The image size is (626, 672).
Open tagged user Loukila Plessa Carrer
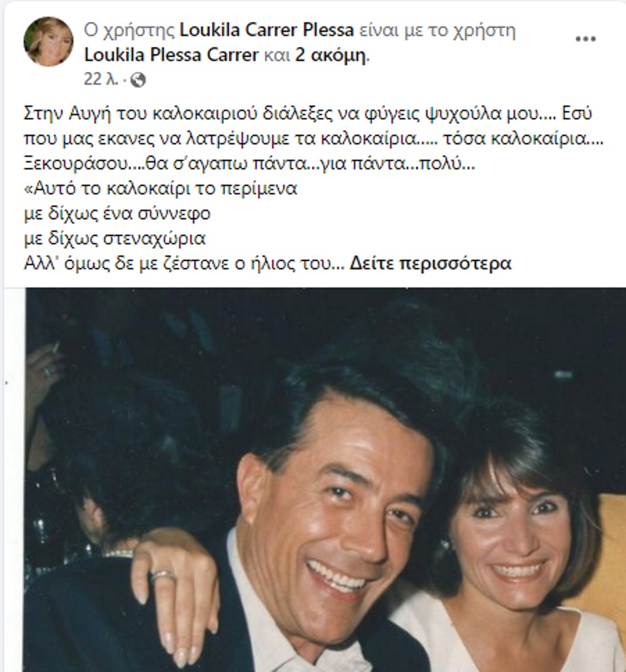tap(172, 55)
